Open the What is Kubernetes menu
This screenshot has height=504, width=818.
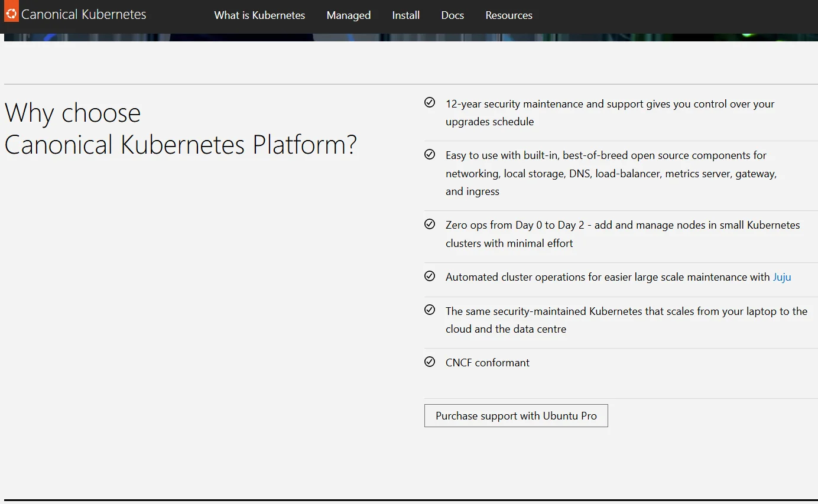(x=259, y=15)
